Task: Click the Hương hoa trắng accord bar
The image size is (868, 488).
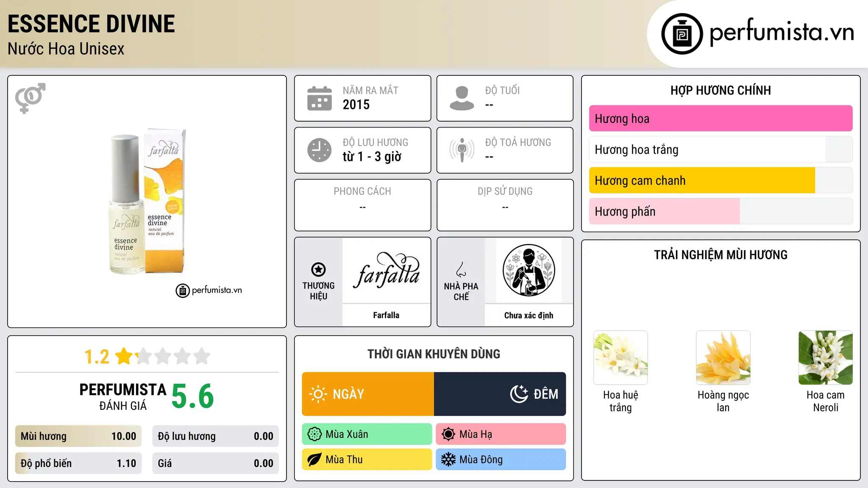Action: pos(721,150)
